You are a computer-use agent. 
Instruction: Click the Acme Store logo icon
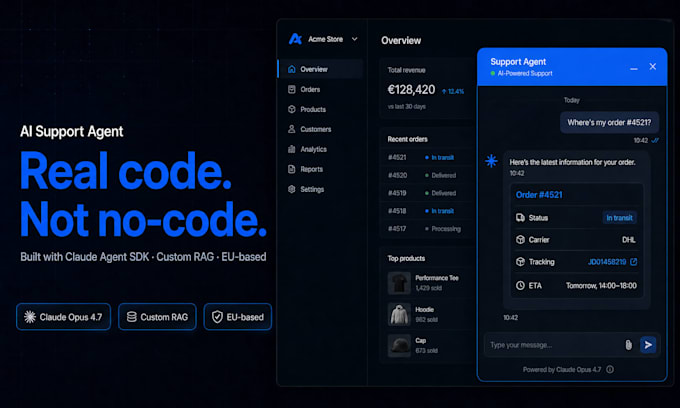[295, 39]
